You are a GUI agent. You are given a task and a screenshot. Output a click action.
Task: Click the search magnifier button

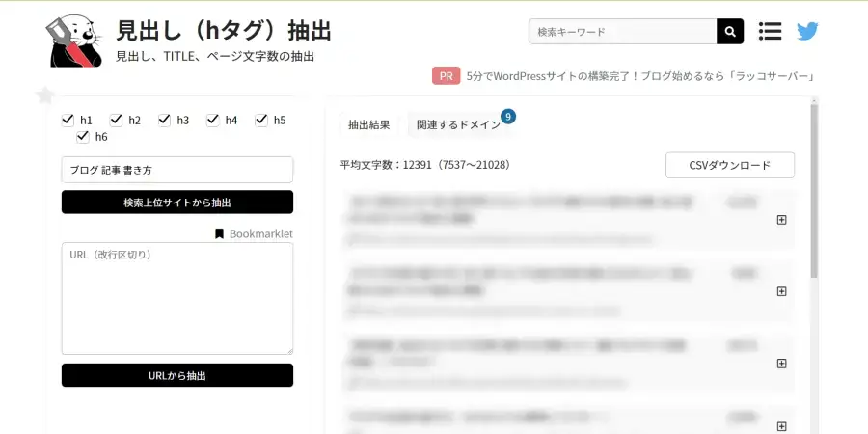point(730,32)
